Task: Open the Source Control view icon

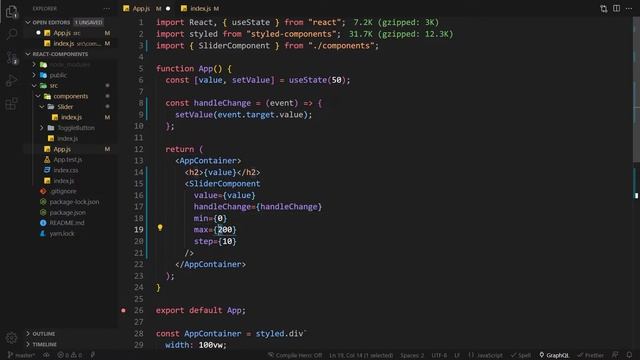Action: tap(12, 57)
